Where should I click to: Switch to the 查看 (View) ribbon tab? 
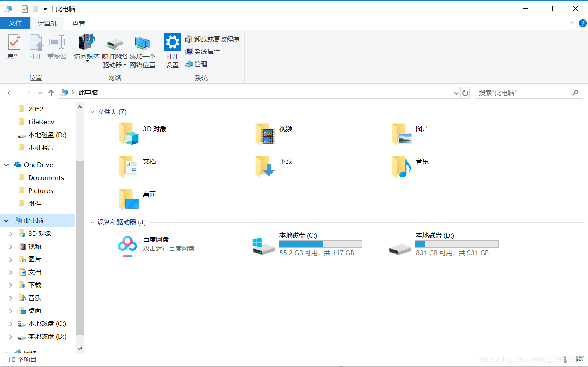pos(79,24)
